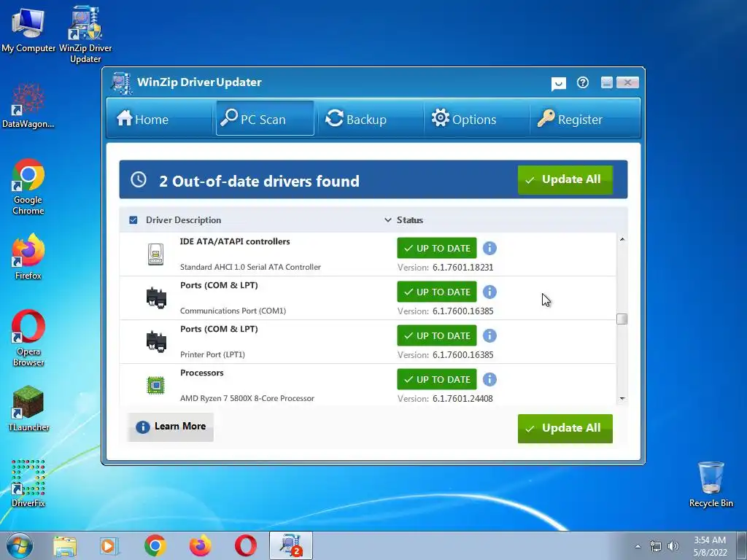The width and height of the screenshot is (747, 560).
Task: Click the WinZip Driver Updater logo icon
Action: click(122, 83)
